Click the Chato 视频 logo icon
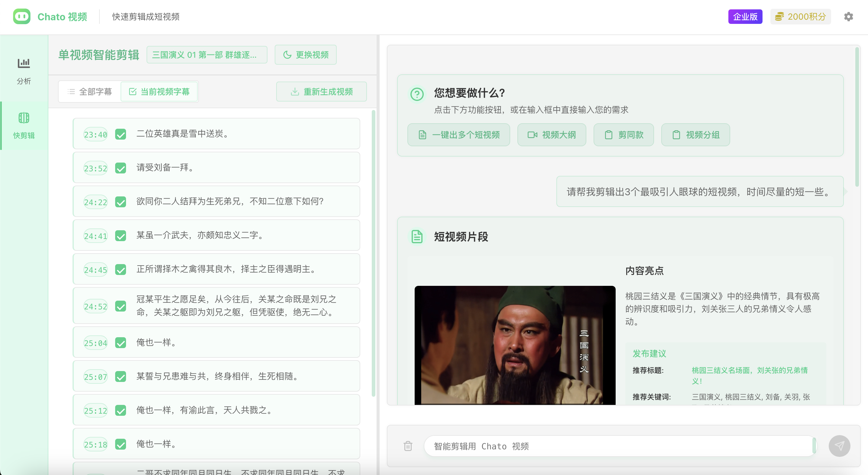868x475 pixels. [21, 17]
